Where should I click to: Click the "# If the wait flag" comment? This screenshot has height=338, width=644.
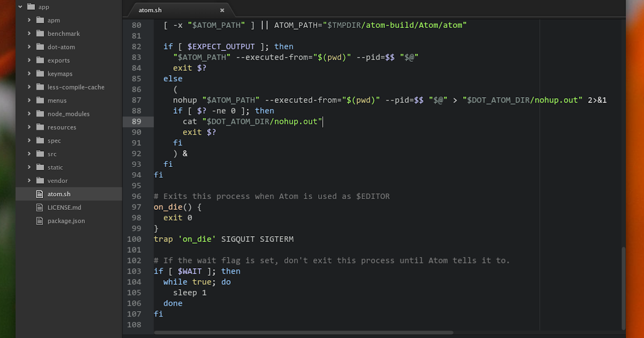[x=332, y=261]
